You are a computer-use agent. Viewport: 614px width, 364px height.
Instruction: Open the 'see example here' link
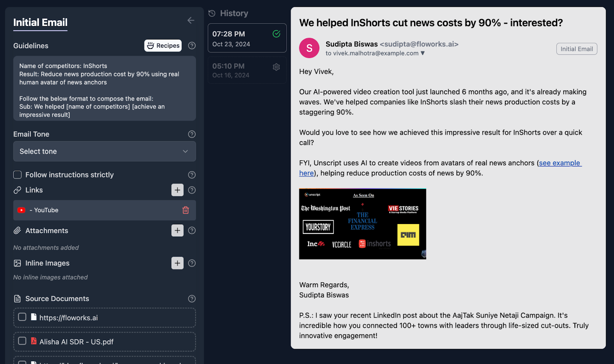[560, 163]
